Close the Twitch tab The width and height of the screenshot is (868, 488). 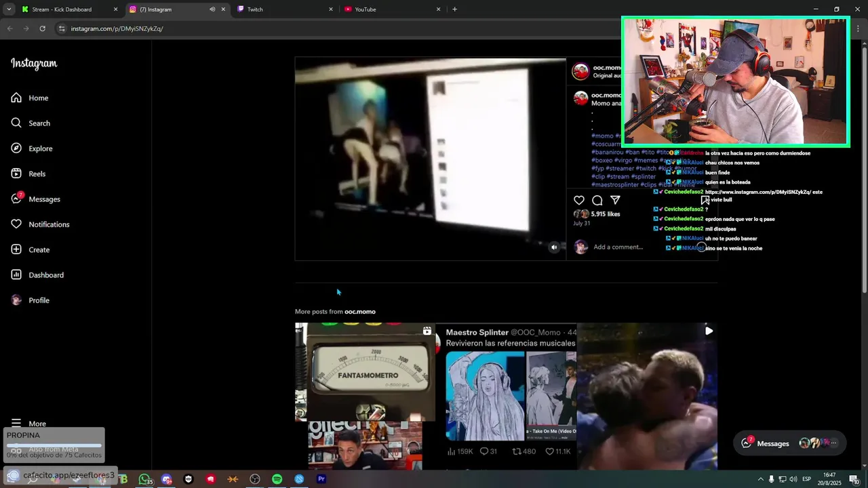pyautogui.click(x=331, y=9)
